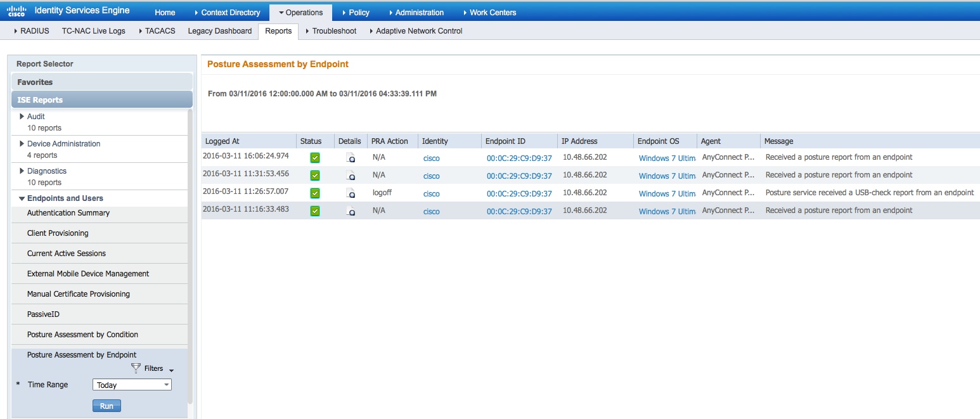Image resolution: width=980 pixels, height=419 pixels.
Task: Sort by IP Address column header
Action: coord(595,141)
